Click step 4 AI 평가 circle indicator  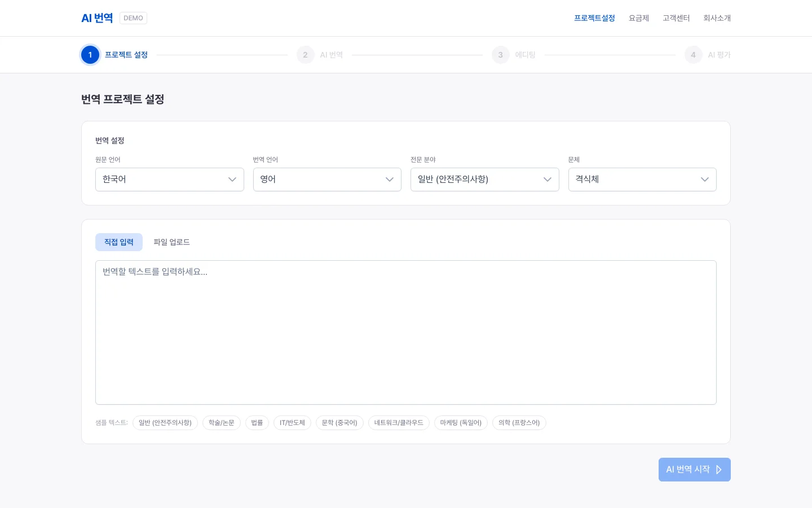[x=693, y=55]
